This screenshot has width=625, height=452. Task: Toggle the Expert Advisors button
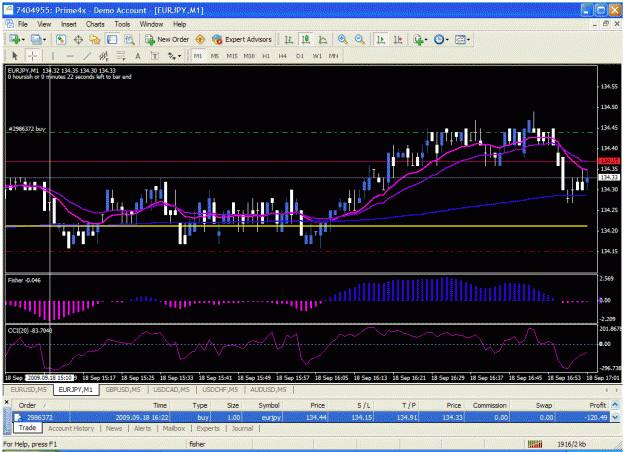point(242,39)
